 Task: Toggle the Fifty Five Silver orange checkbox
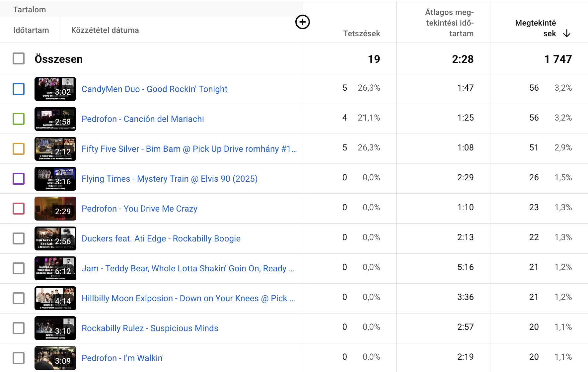click(19, 149)
